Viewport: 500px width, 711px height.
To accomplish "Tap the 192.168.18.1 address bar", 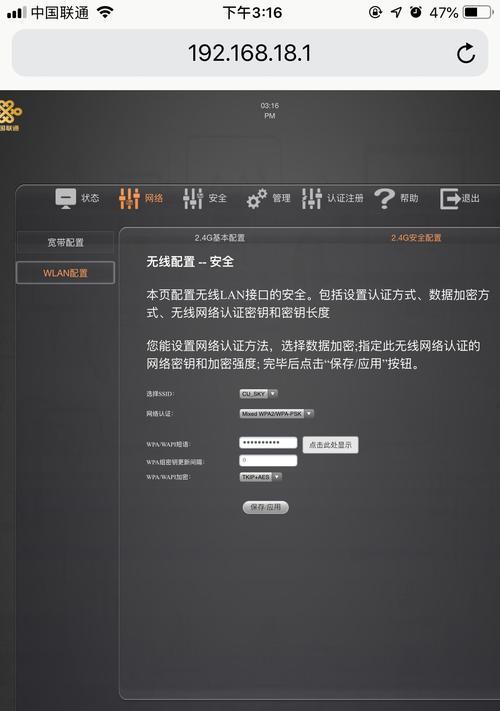I will point(250,53).
